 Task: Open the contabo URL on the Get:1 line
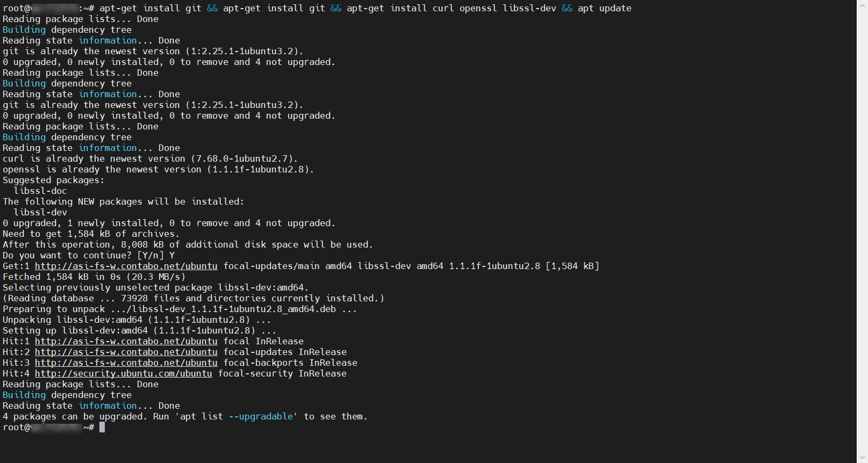(x=126, y=266)
